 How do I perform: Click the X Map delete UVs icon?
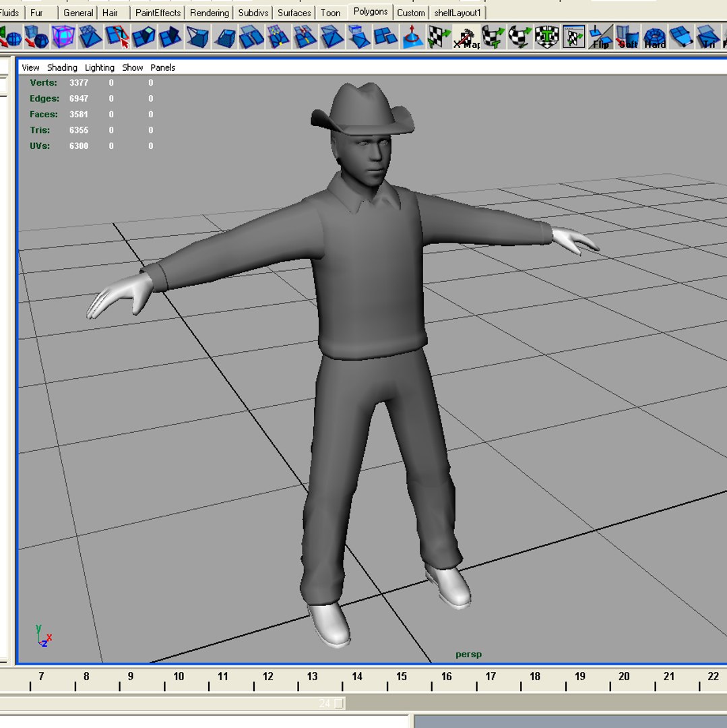(x=466, y=36)
